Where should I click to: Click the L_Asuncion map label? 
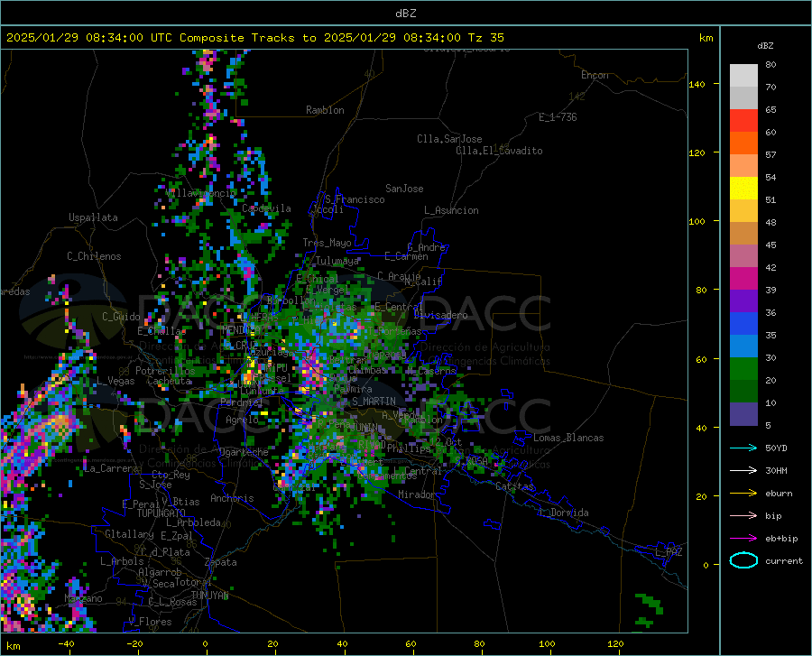451,210
